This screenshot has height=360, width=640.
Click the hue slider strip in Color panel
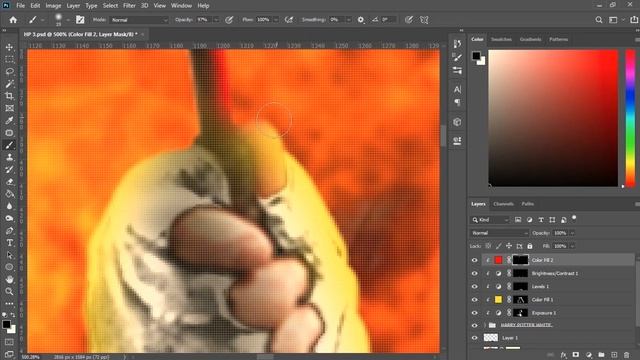point(630,118)
